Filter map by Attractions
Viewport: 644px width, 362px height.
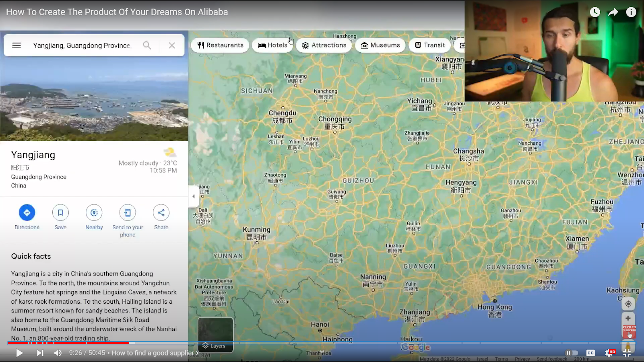pyautogui.click(x=324, y=45)
